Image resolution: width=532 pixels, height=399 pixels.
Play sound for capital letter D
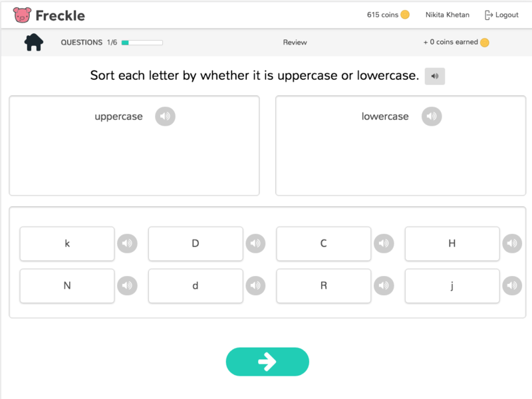tap(255, 243)
